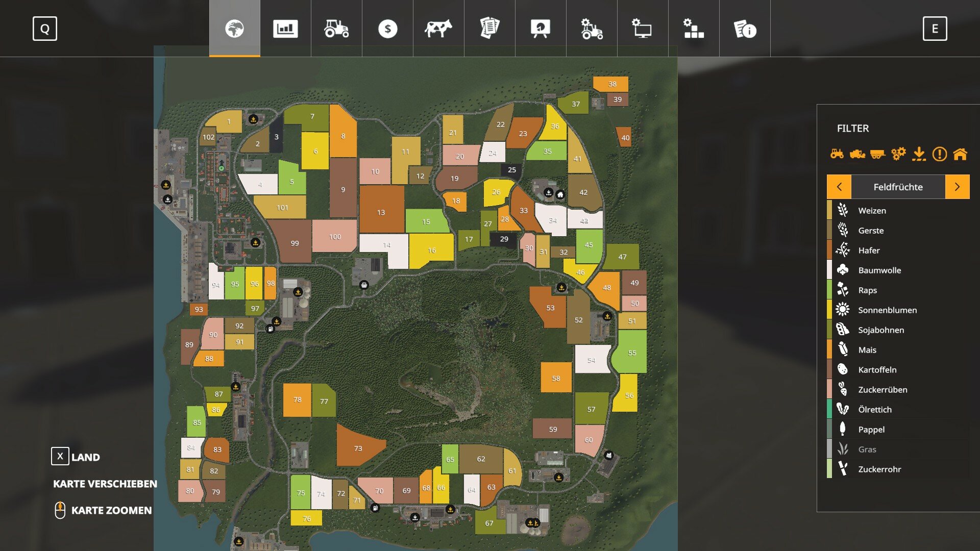Viewport: 980px width, 551px height.
Task: Open the help info icon tab
Action: (745, 29)
